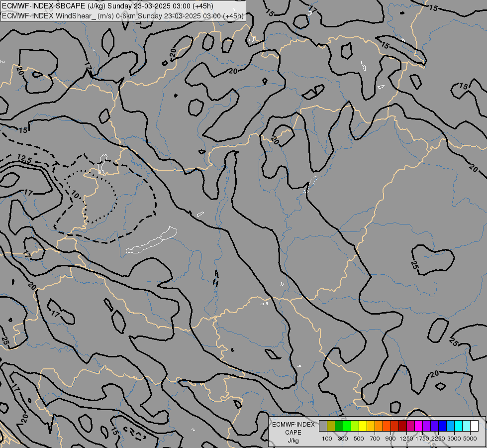487x448 pixels.
Task: Click the legend value 300
Action: 343,439
